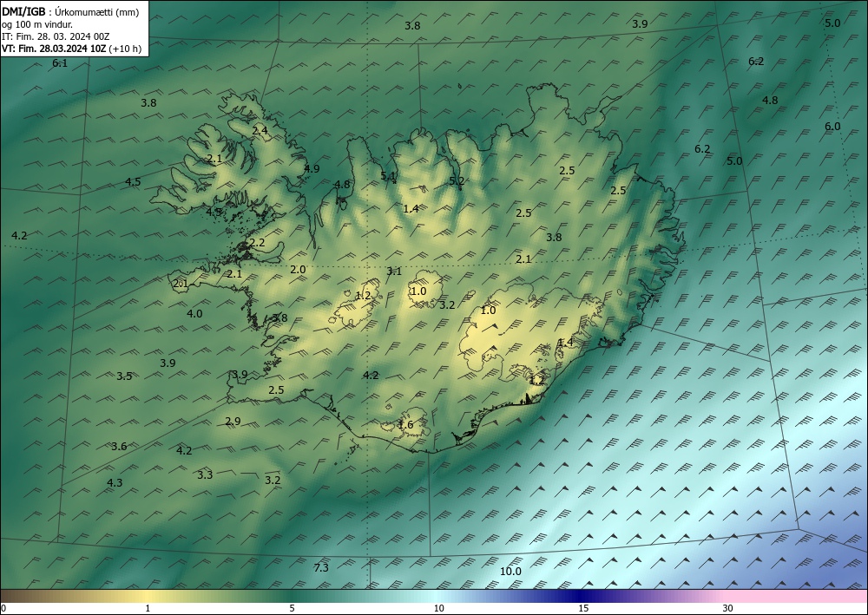This screenshot has height=615, width=868.
Task: Click the 10.0 value south of Iceland
Action: pos(510,572)
